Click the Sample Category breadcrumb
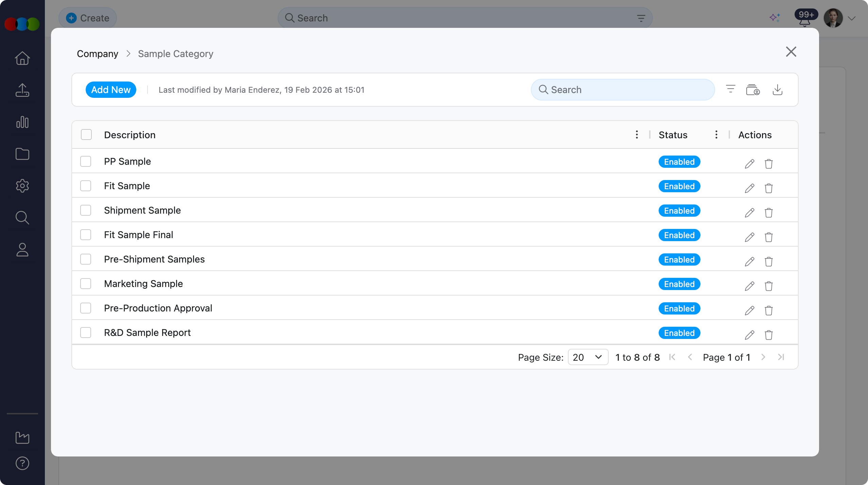Image resolution: width=868 pixels, height=485 pixels. coord(175,54)
